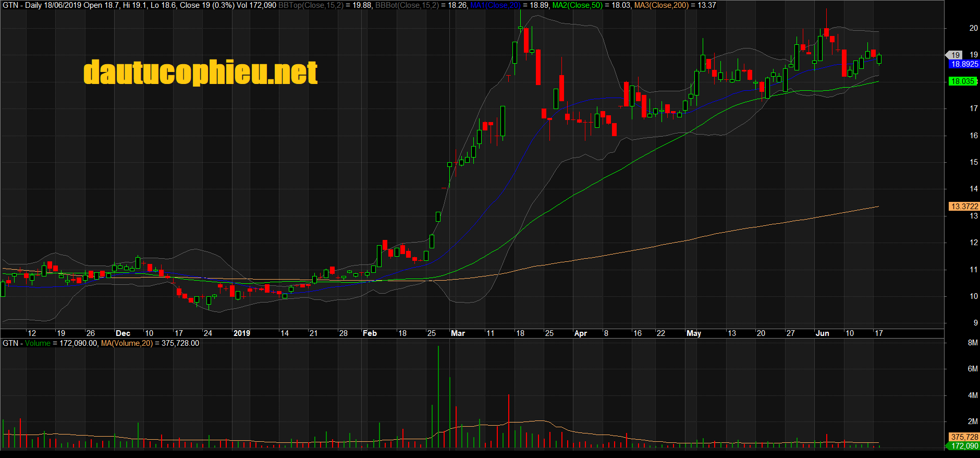
Task: Click the May month label on date axis
Action: [694, 333]
